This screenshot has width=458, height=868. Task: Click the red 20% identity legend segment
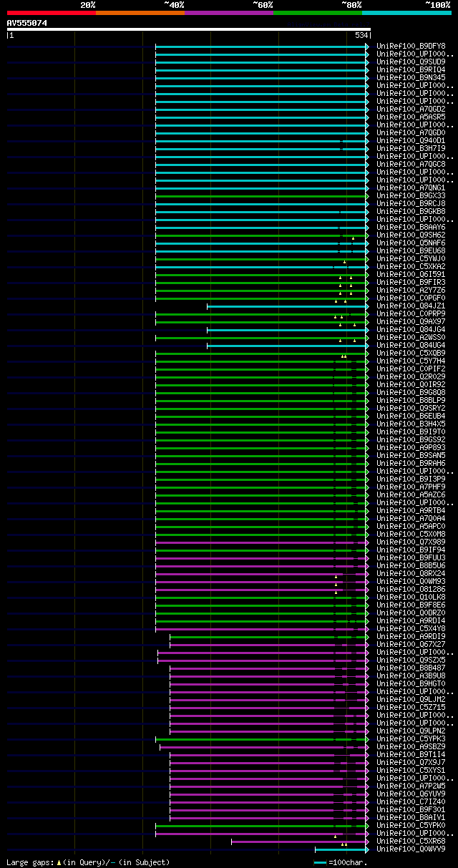coord(51,13)
